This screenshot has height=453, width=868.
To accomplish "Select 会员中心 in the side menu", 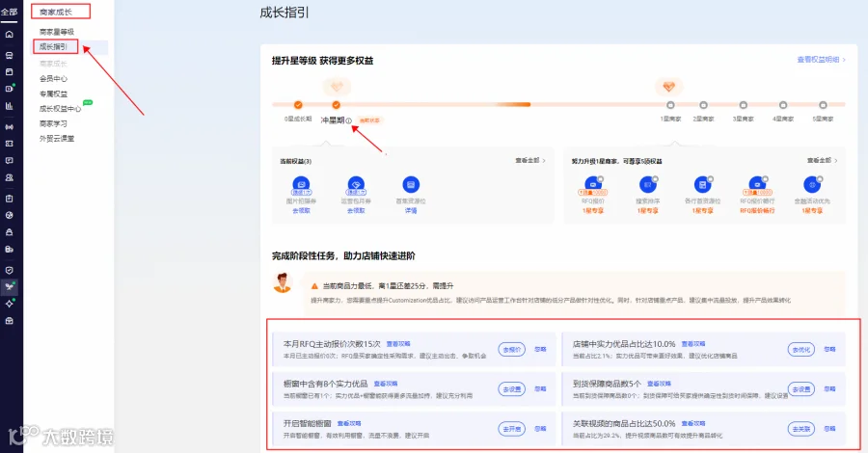I will [x=53, y=78].
